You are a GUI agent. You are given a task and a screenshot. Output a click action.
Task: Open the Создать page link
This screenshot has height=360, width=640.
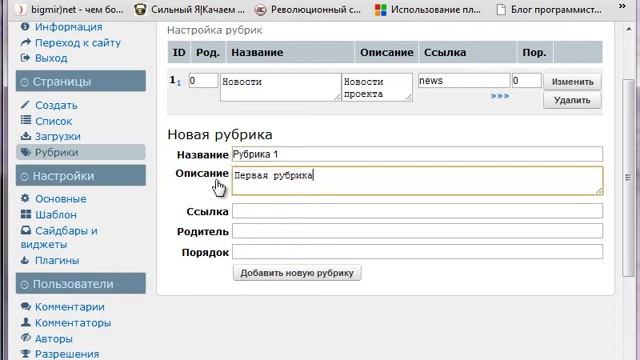coord(56,105)
